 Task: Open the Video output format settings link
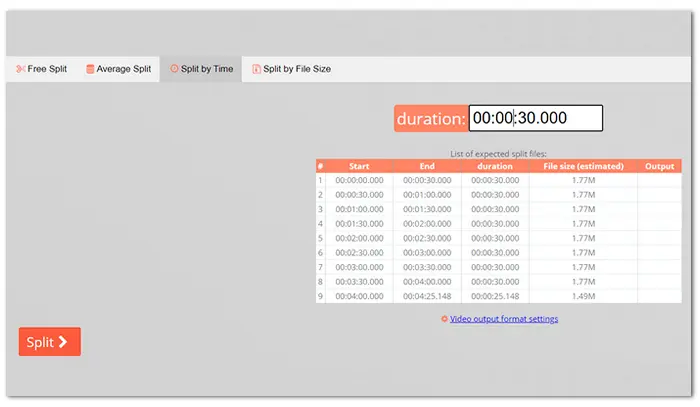coord(504,319)
